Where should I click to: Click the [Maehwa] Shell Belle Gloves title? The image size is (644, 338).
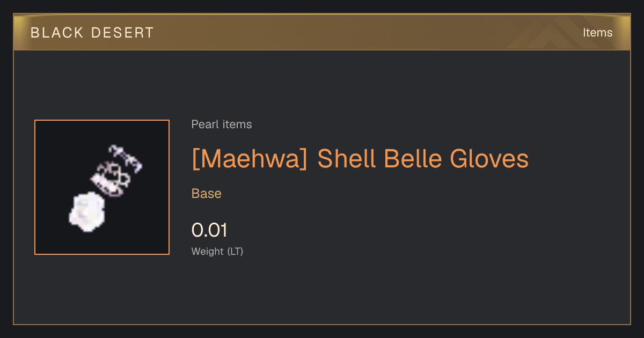(360, 159)
